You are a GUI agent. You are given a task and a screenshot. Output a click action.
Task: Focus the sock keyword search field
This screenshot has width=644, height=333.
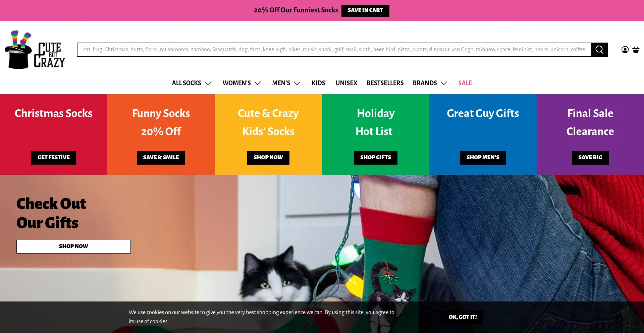tap(334, 50)
